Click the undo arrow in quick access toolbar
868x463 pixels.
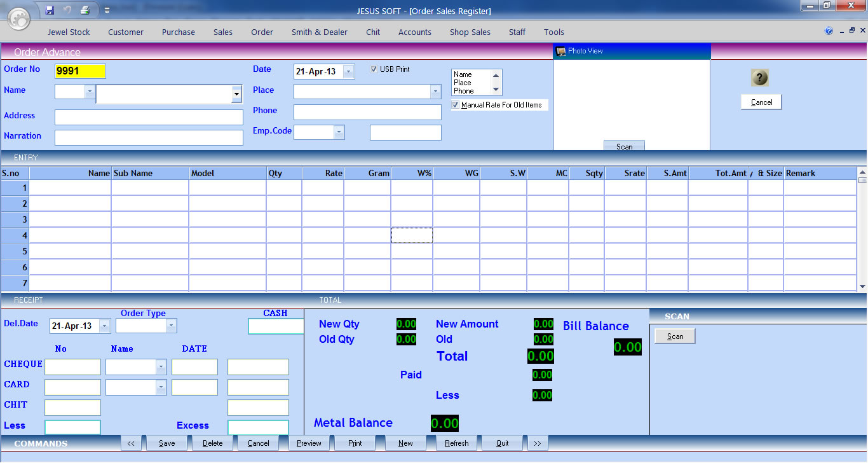click(x=67, y=10)
